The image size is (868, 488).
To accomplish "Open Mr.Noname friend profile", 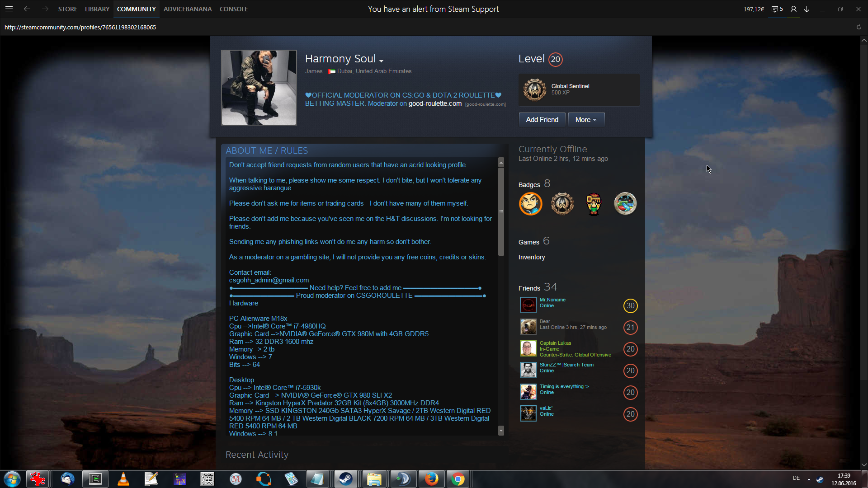I will point(552,300).
